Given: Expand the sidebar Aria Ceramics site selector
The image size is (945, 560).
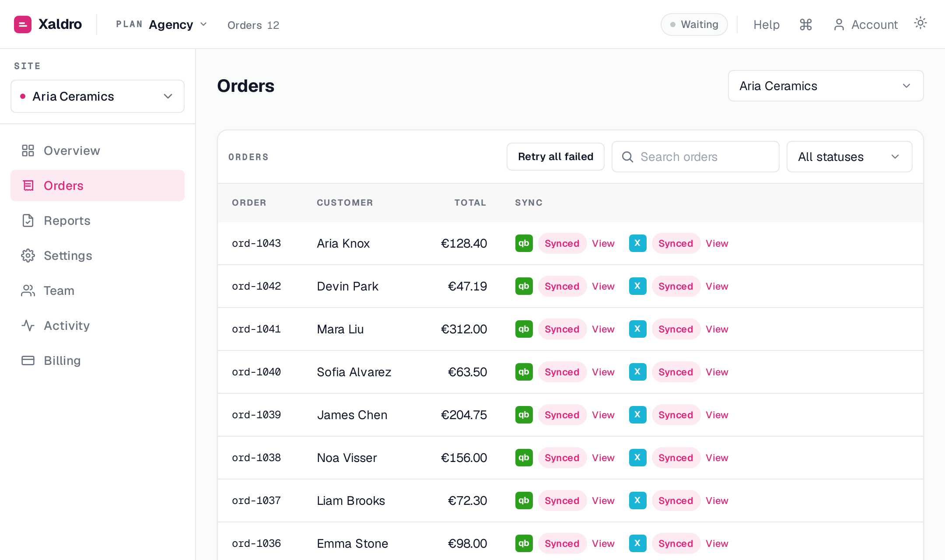Looking at the screenshot, I should click(x=98, y=96).
